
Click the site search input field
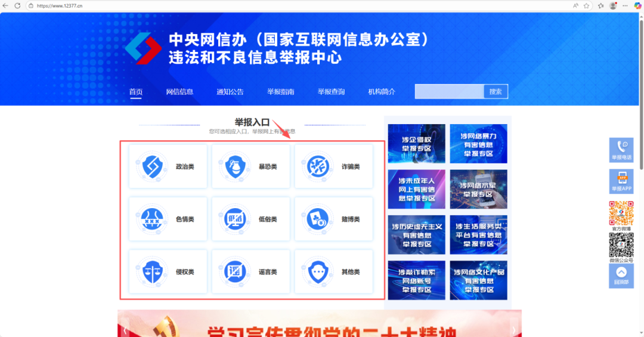pyautogui.click(x=449, y=91)
